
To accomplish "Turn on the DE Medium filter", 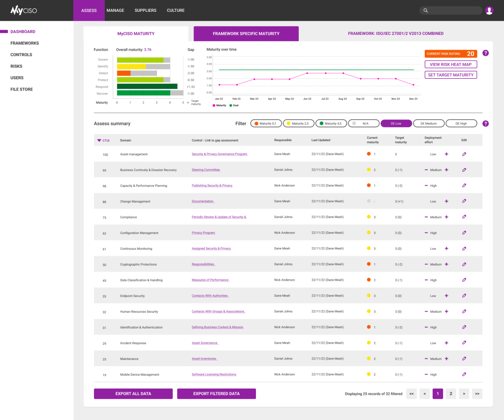I will 429,123.
